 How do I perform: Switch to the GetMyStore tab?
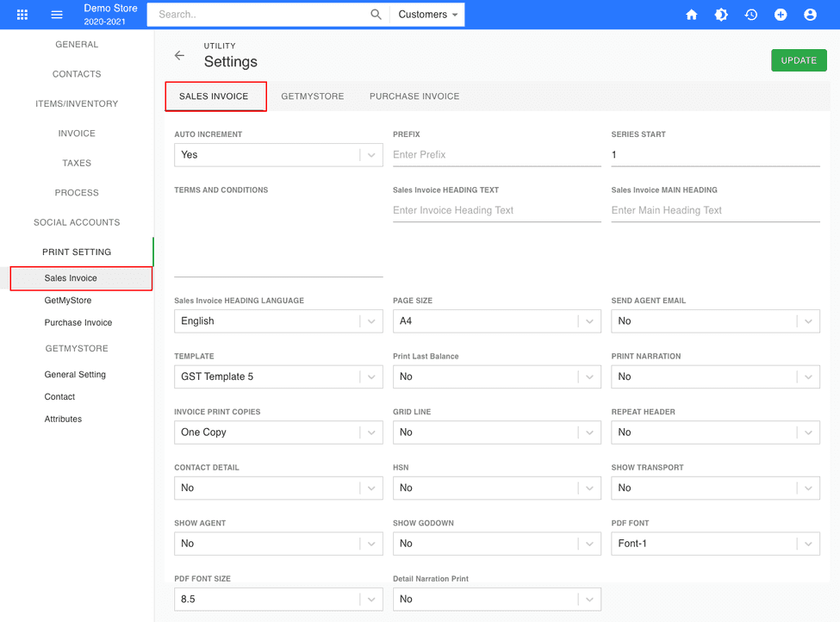(312, 96)
